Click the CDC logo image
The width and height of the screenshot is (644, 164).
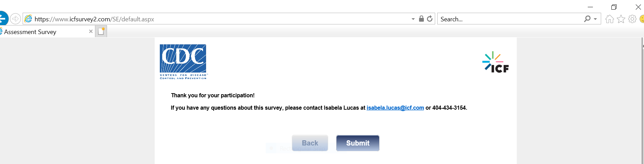pos(183,62)
